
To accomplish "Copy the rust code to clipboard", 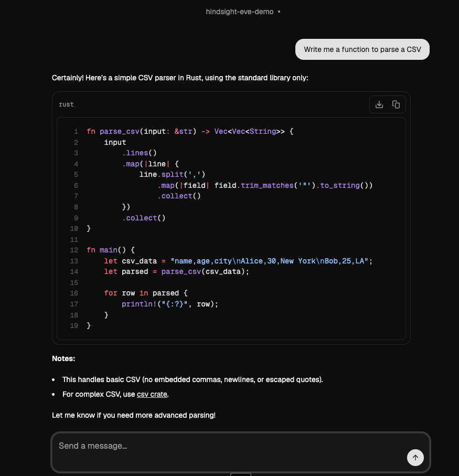I will [396, 105].
